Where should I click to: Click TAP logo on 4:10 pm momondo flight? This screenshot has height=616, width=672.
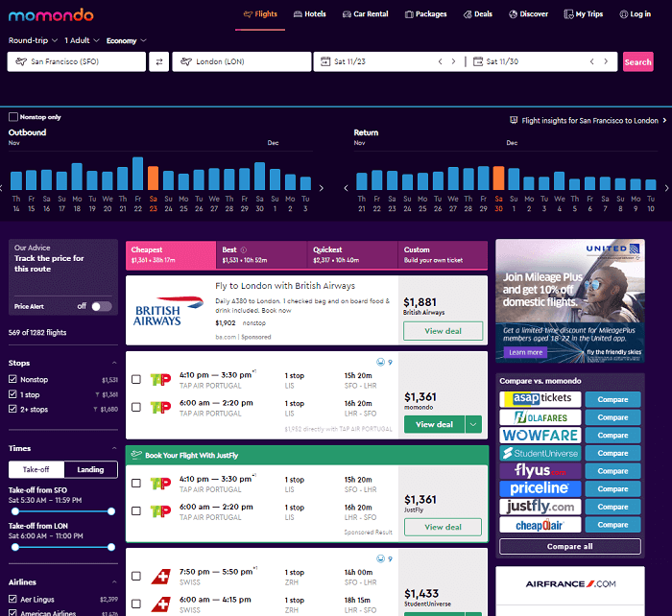coord(160,380)
